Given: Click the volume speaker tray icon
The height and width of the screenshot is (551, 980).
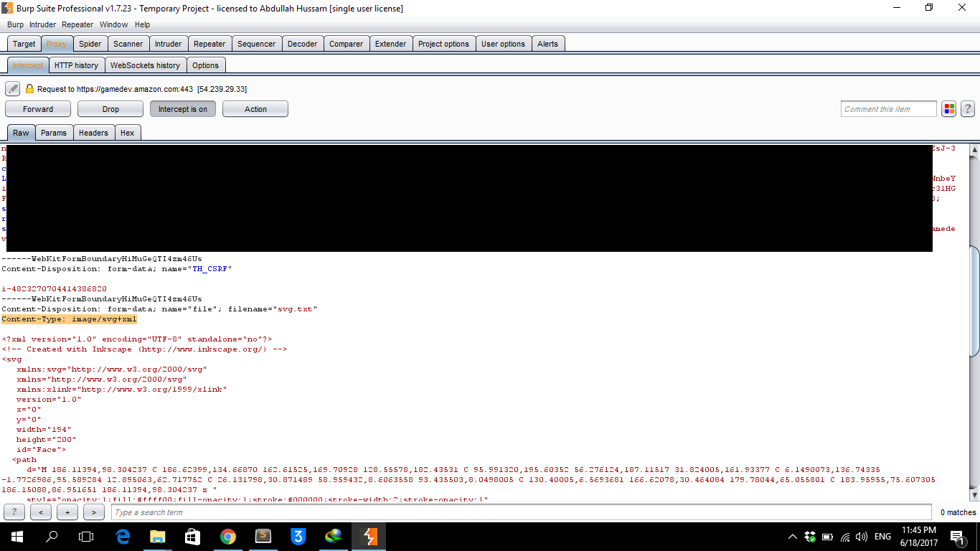Looking at the screenshot, I should click(862, 537).
